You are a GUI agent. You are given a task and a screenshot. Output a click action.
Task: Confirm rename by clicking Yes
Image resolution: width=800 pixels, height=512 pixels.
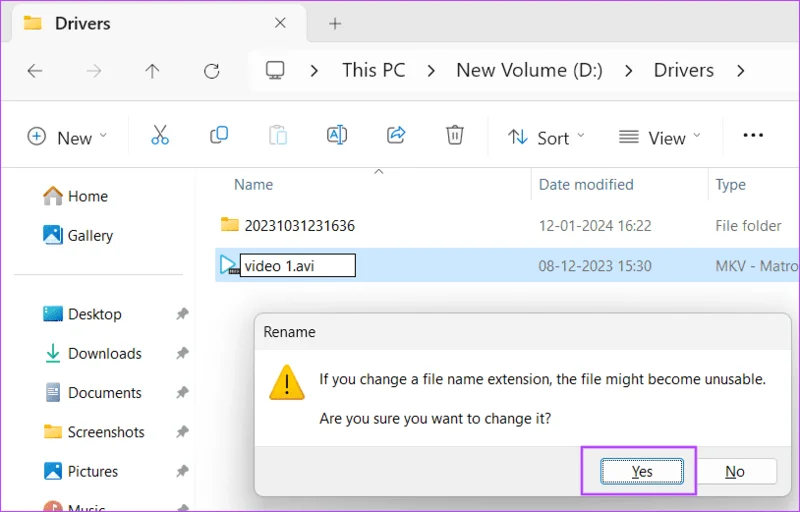[641, 471]
